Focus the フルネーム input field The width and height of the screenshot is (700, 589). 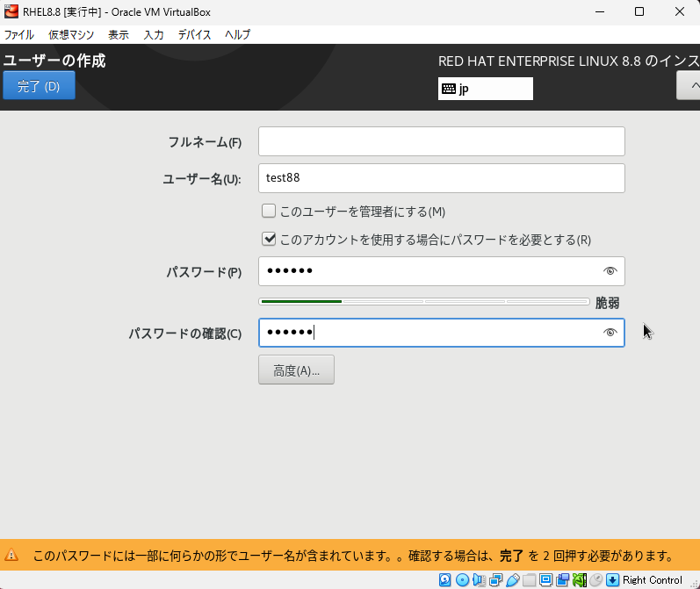tap(442, 141)
